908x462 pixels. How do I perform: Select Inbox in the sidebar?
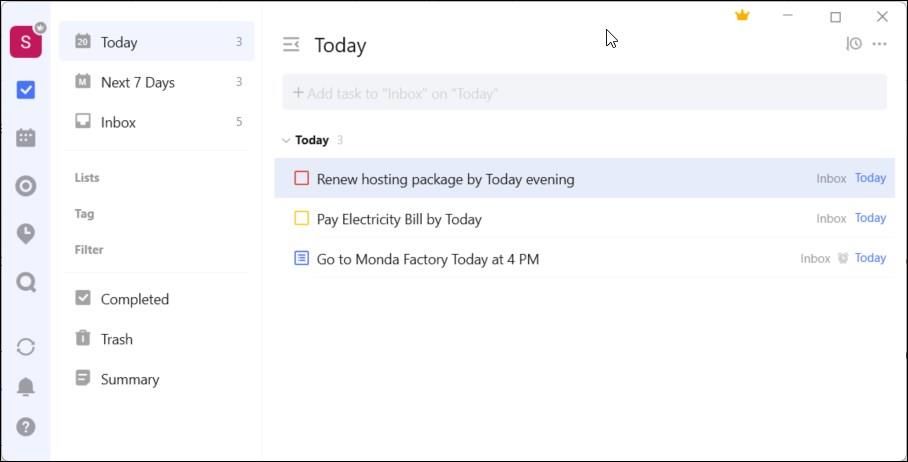point(118,122)
